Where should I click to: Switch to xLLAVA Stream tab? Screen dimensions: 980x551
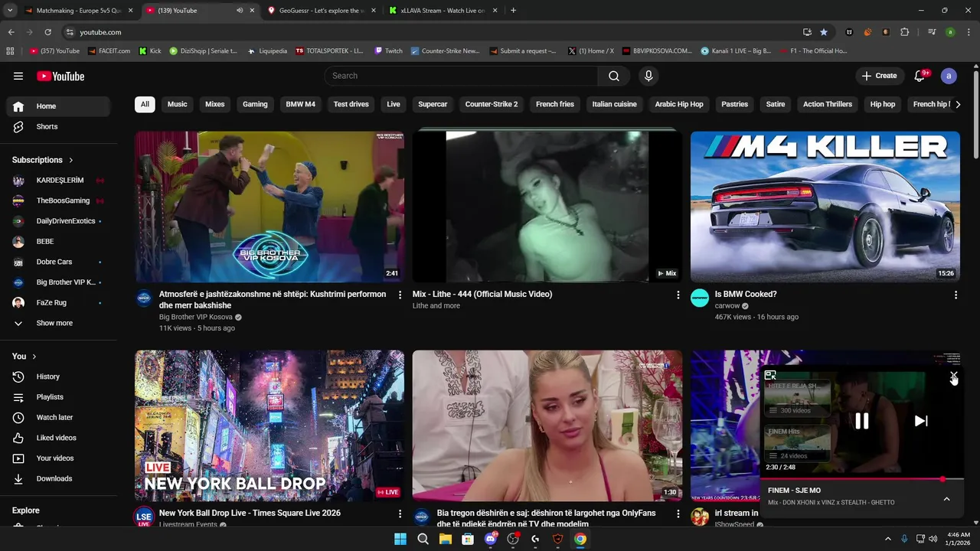[443, 11]
